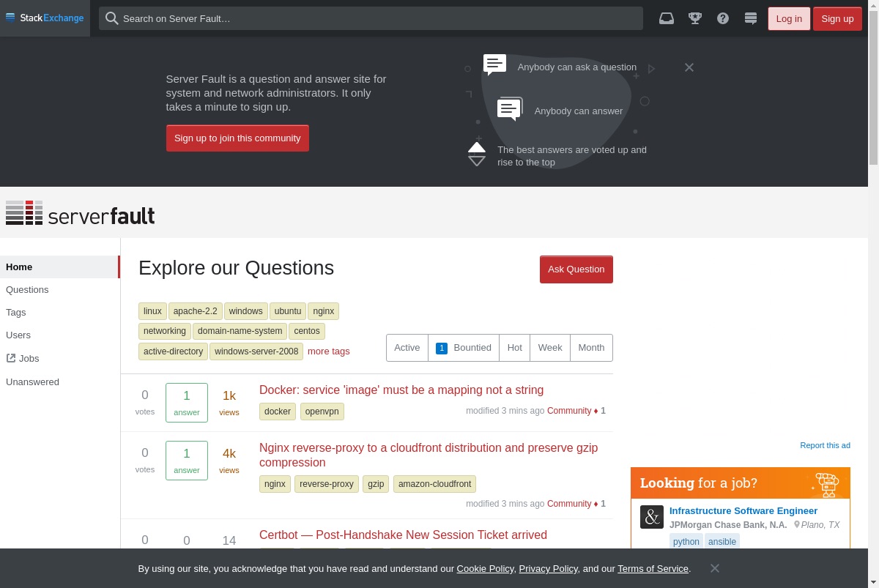
Task: Select the apache-2.2 tag
Action: 196,311
